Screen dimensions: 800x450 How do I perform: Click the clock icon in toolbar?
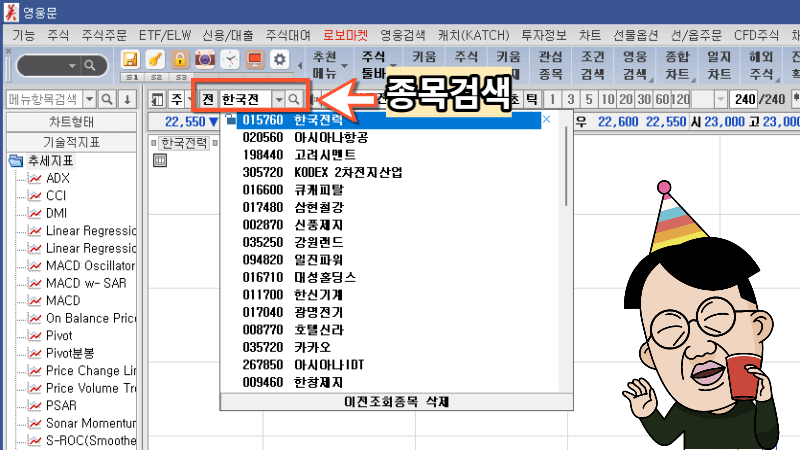(230, 60)
